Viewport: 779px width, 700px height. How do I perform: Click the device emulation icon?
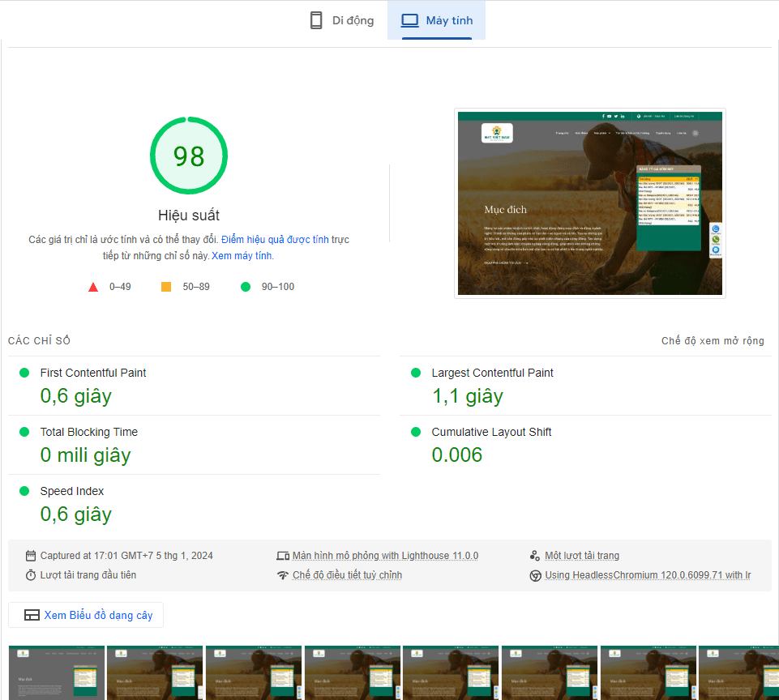click(x=283, y=556)
